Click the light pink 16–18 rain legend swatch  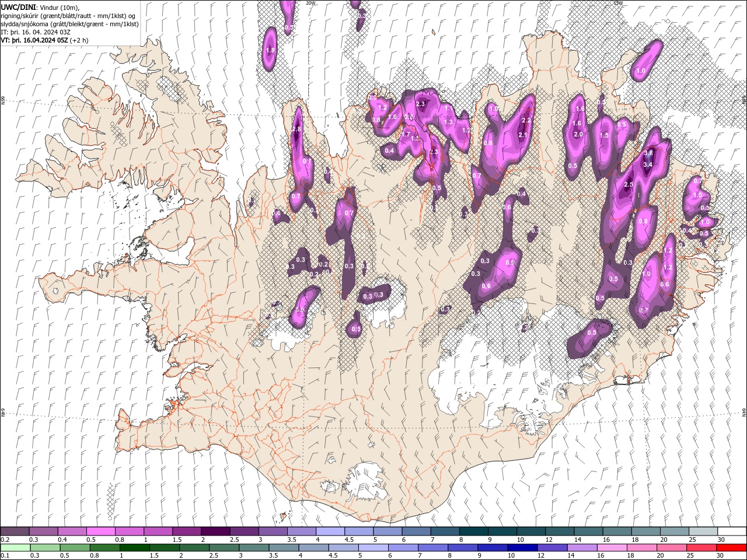point(612,548)
